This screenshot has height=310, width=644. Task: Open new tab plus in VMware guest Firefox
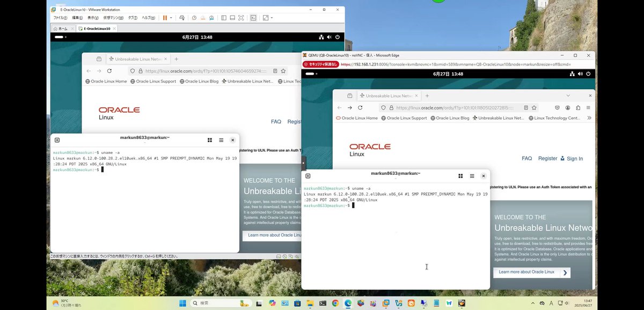coord(176,59)
